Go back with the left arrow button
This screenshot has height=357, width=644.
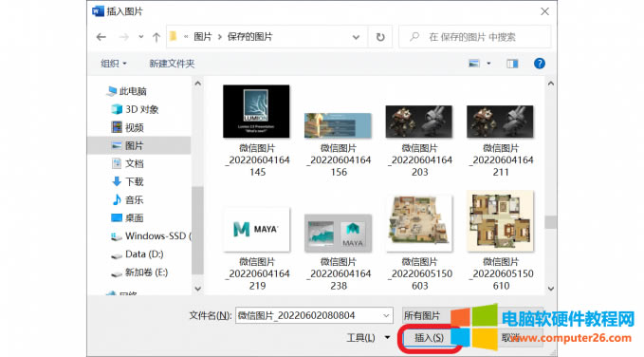tap(101, 37)
